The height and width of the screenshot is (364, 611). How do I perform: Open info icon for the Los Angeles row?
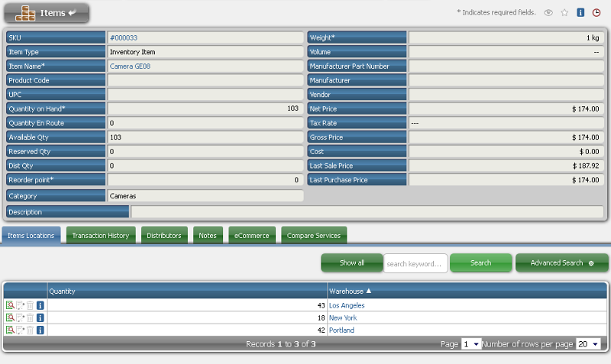point(40,305)
